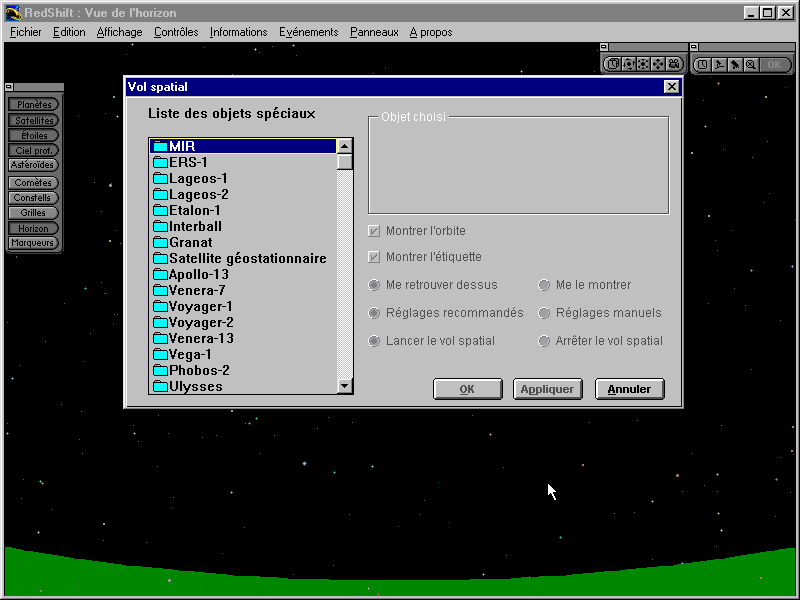Toggle the Horizon display button

coord(34,229)
